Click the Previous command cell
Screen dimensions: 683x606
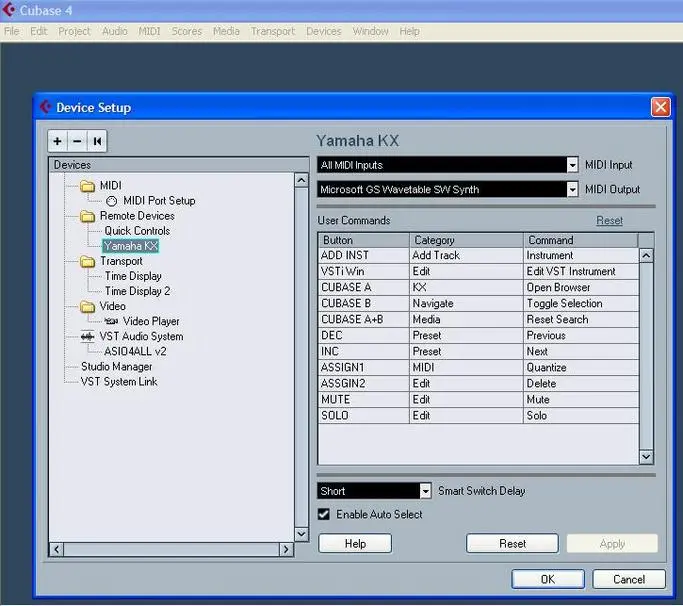coord(581,335)
